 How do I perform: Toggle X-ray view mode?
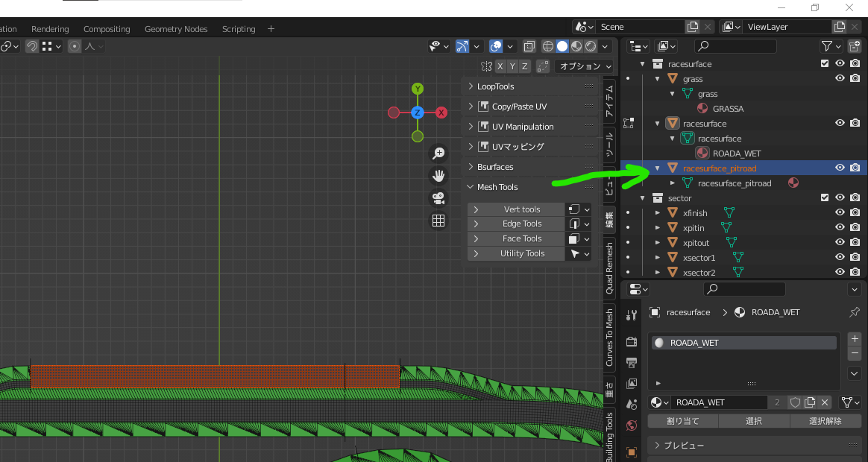coord(529,46)
